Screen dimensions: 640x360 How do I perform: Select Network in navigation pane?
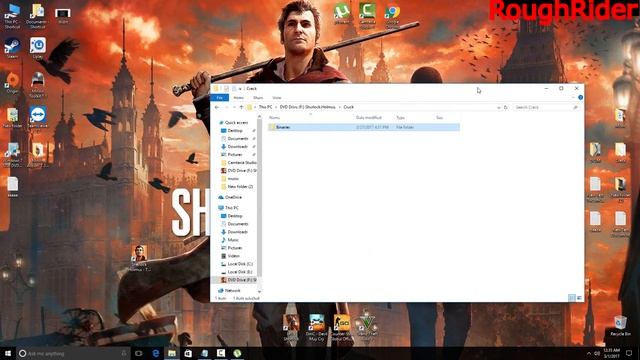pos(229,291)
